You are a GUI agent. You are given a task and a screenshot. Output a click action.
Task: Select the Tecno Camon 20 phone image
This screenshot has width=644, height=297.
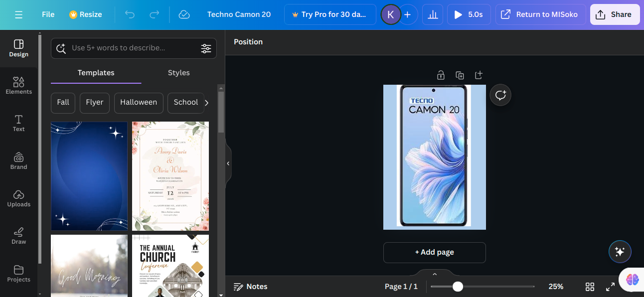pyautogui.click(x=434, y=156)
